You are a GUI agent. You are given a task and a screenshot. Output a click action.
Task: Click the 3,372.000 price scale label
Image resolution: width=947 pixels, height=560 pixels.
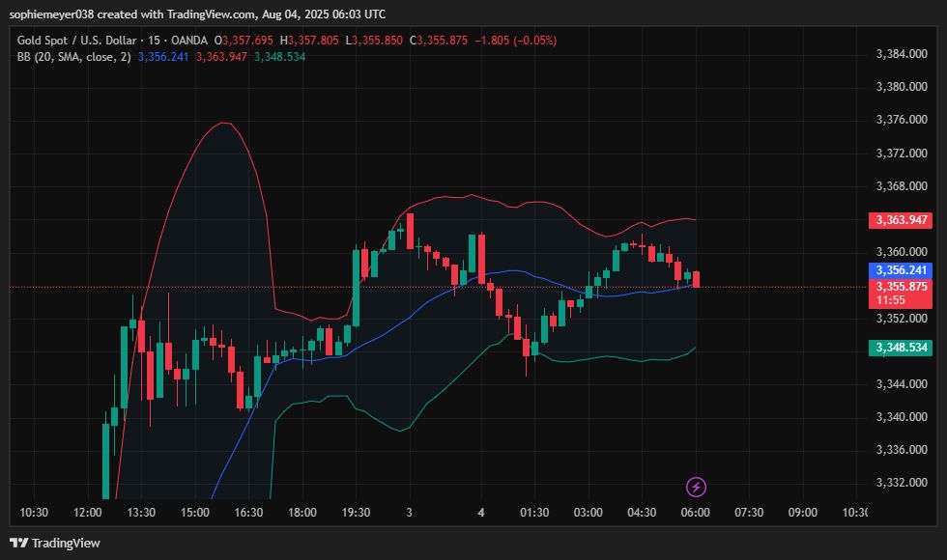(902, 153)
